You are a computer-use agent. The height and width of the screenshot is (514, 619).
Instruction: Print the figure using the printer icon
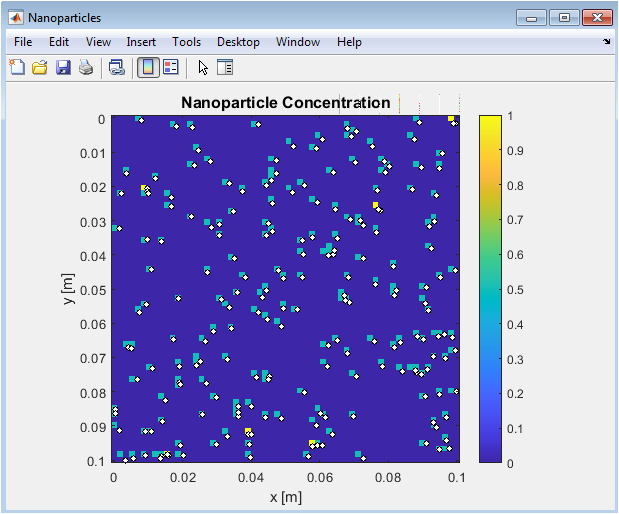pyautogui.click(x=86, y=68)
